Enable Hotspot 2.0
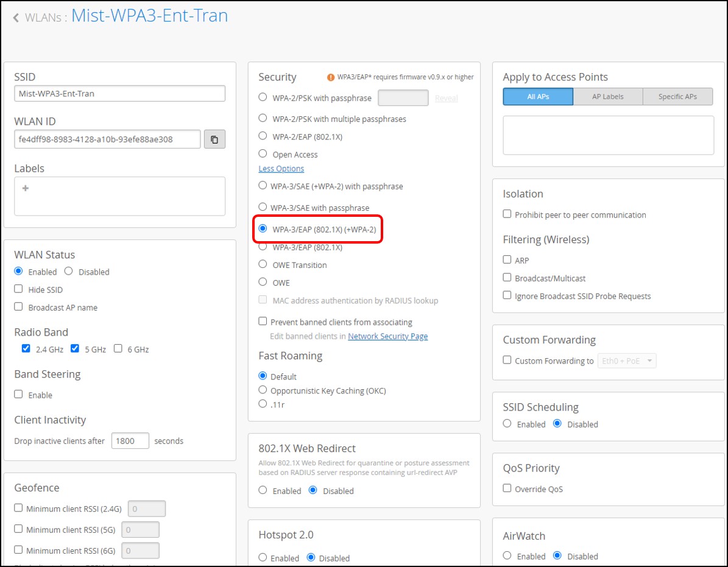 pyautogui.click(x=263, y=557)
